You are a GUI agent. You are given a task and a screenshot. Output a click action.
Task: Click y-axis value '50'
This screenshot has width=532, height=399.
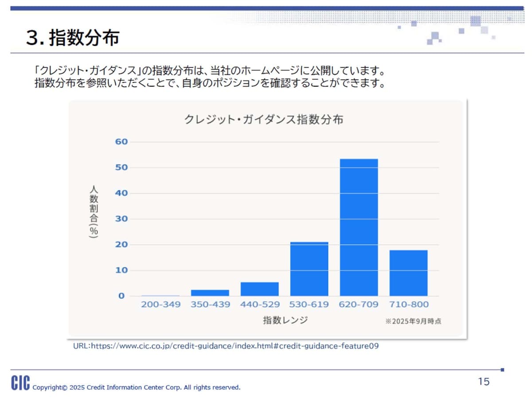click(x=121, y=168)
